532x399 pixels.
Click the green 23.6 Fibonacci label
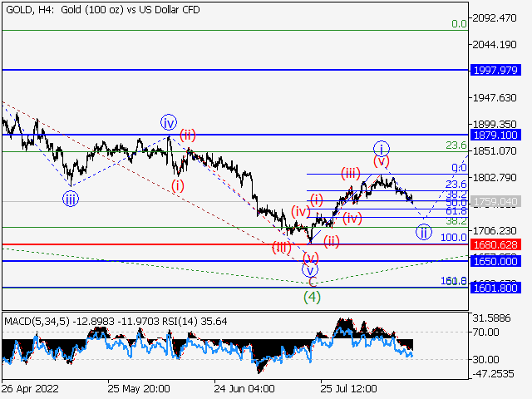point(456,145)
